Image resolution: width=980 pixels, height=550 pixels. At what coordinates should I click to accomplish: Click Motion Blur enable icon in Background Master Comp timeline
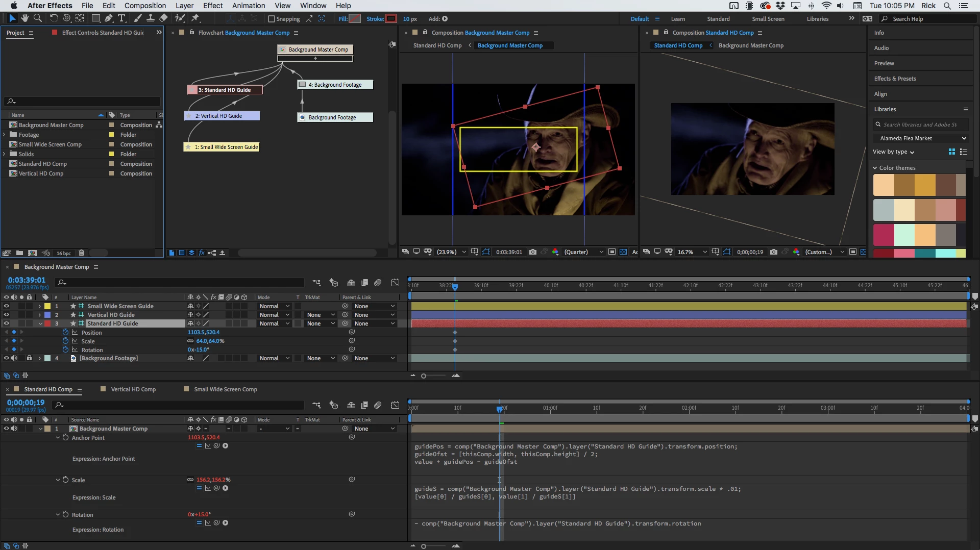378,283
